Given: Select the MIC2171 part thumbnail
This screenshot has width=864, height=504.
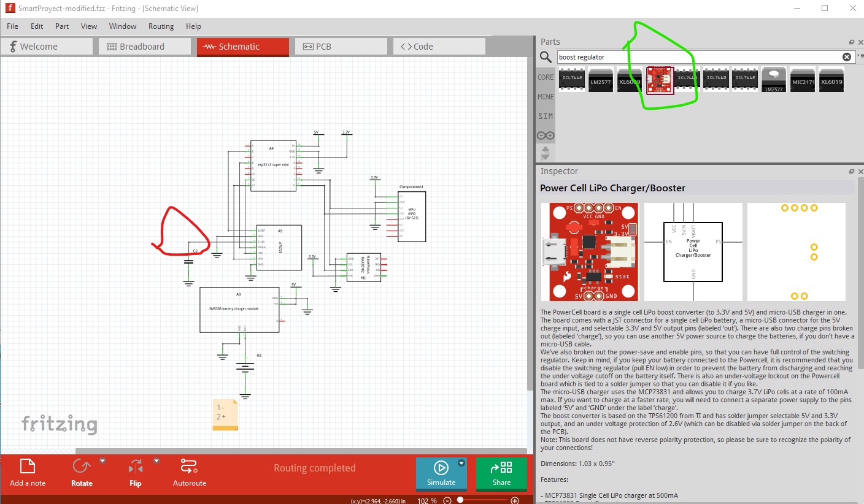Looking at the screenshot, I should tap(802, 80).
